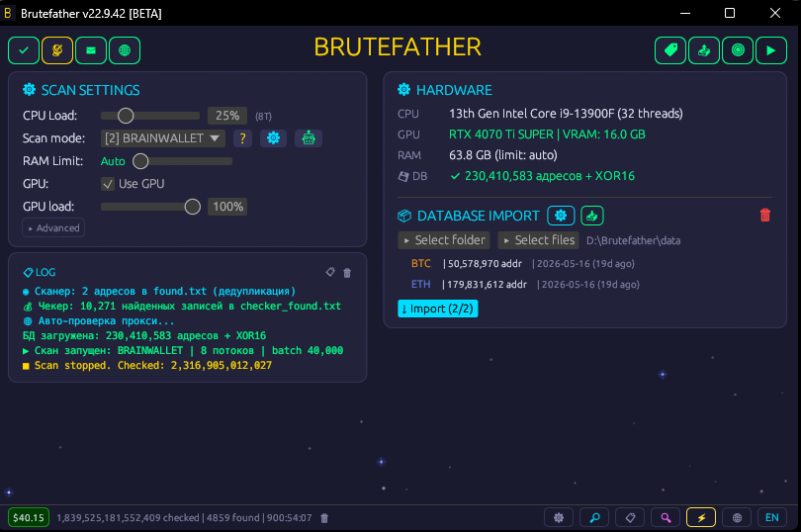Viewport: 801px width, 532px height.
Task: Click the green globe button in top-left toolbar
Action: 125,50
